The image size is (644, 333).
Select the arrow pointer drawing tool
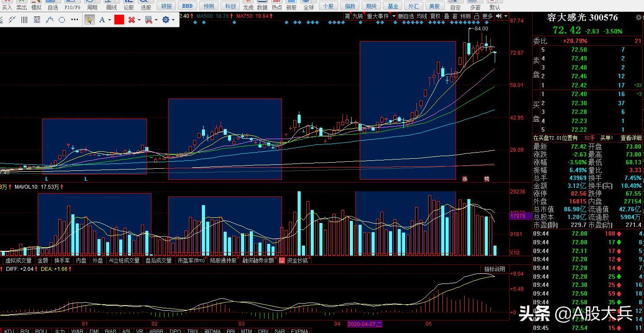pyautogui.click(x=89, y=20)
